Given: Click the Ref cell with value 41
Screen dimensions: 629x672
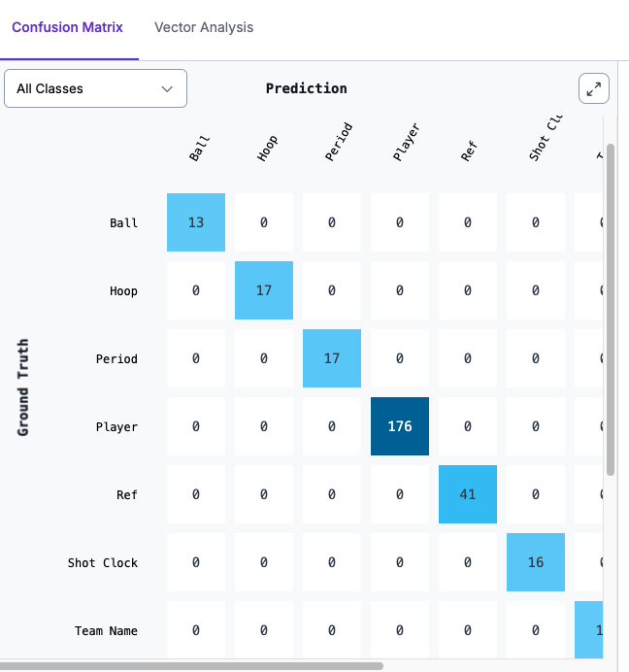Looking at the screenshot, I should pos(468,494).
